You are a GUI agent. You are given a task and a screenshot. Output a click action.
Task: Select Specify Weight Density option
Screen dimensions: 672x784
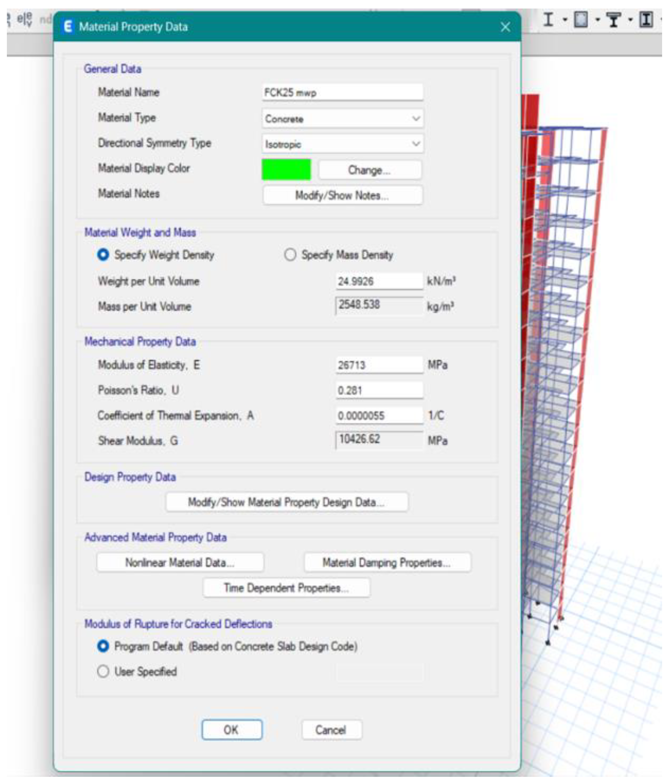tap(103, 255)
